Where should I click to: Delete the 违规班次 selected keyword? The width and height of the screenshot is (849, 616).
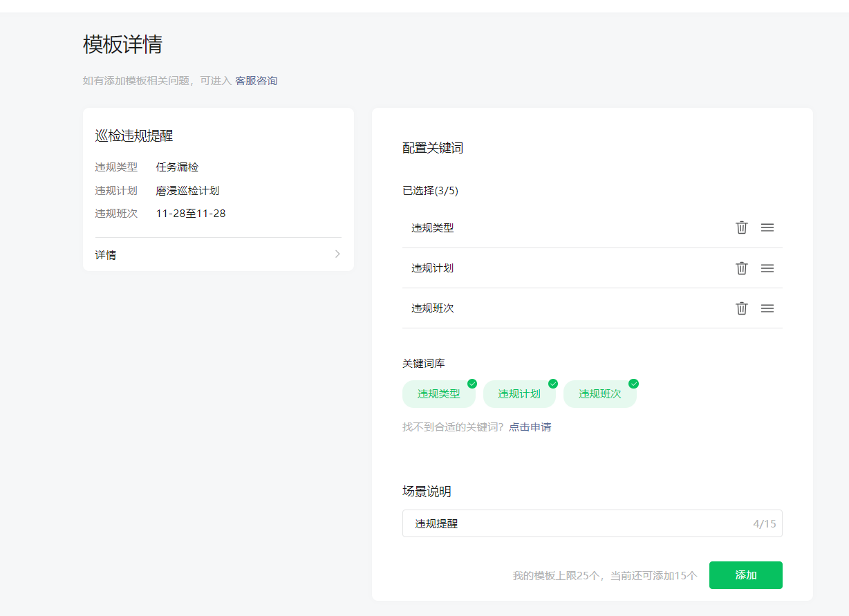pyautogui.click(x=741, y=308)
